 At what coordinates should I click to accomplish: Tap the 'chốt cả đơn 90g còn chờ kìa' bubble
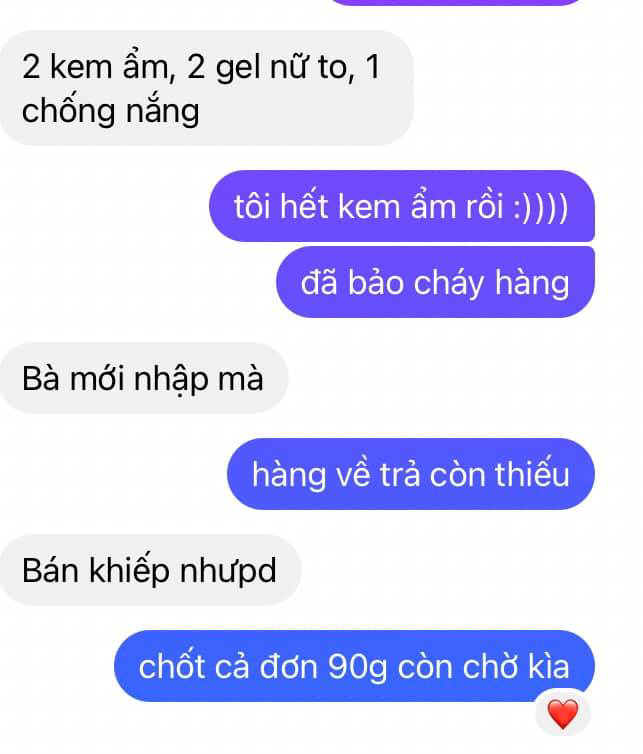pyautogui.click(x=354, y=666)
